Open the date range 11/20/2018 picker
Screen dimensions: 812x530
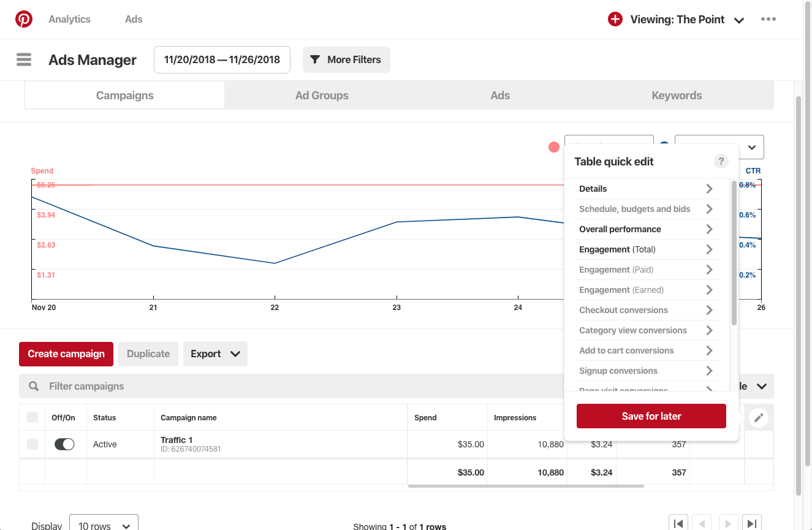(x=222, y=59)
